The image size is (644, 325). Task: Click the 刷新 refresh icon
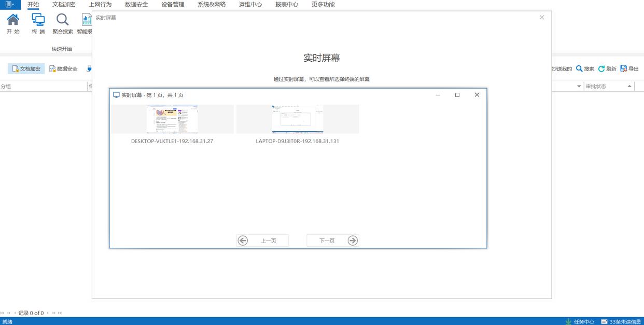[601, 69]
